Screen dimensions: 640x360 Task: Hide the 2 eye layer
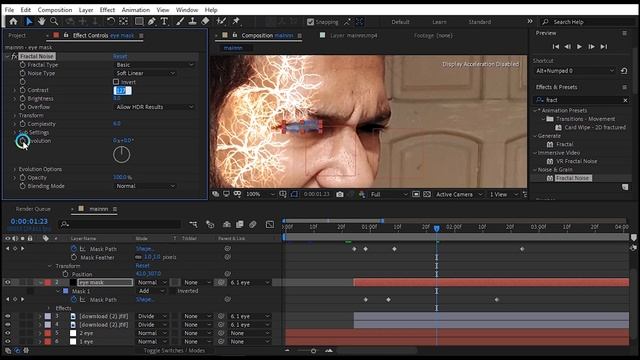click(x=7, y=333)
